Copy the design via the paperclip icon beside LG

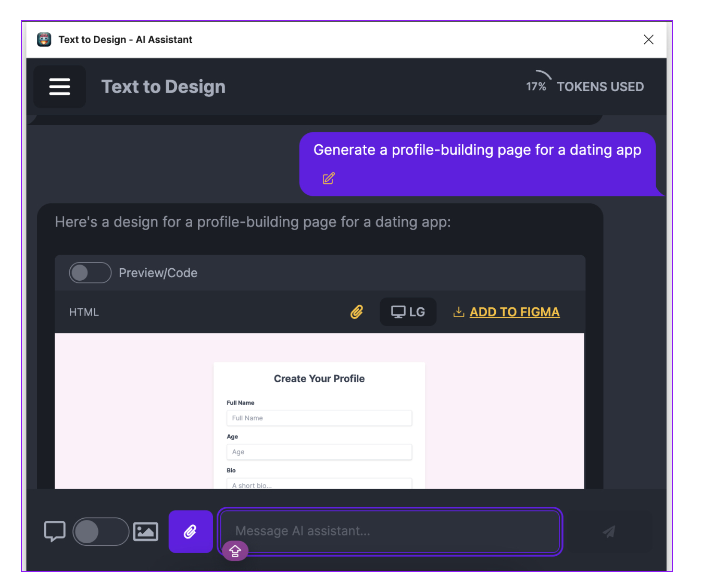click(357, 311)
